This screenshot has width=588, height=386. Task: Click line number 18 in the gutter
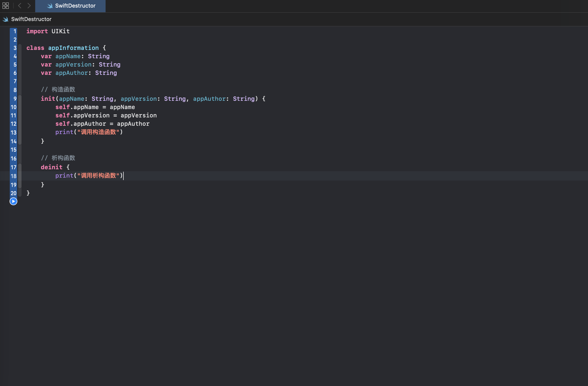coord(13,176)
